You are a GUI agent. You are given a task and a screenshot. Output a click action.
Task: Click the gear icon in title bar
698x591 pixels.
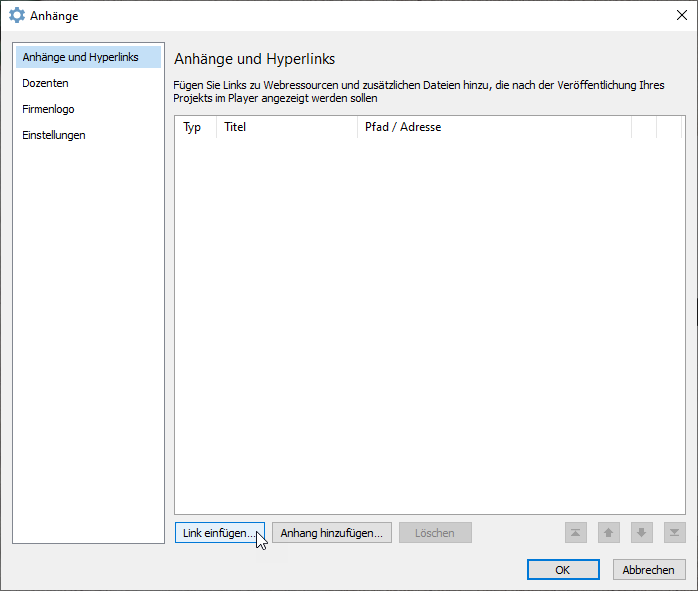pyautogui.click(x=17, y=16)
